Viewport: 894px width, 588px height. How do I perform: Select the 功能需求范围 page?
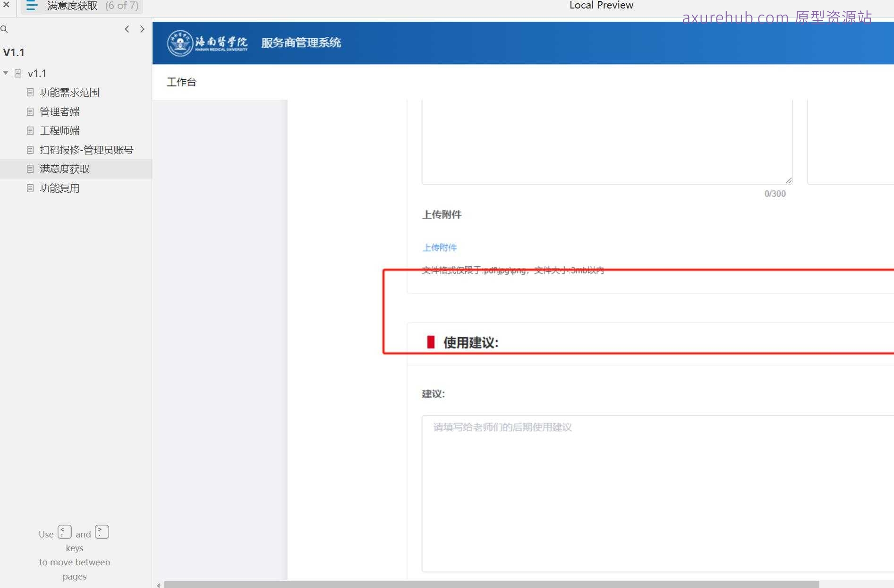pyautogui.click(x=69, y=93)
